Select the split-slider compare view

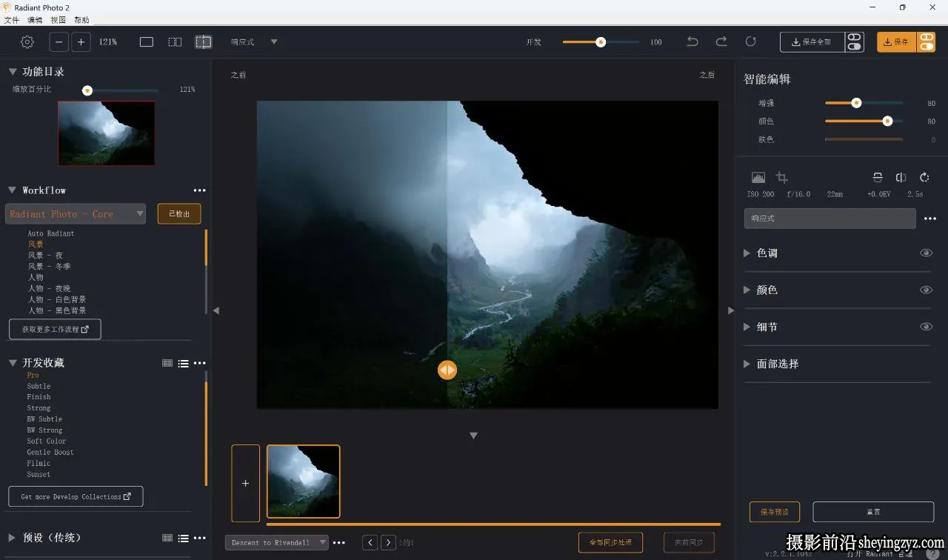pyautogui.click(x=204, y=42)
